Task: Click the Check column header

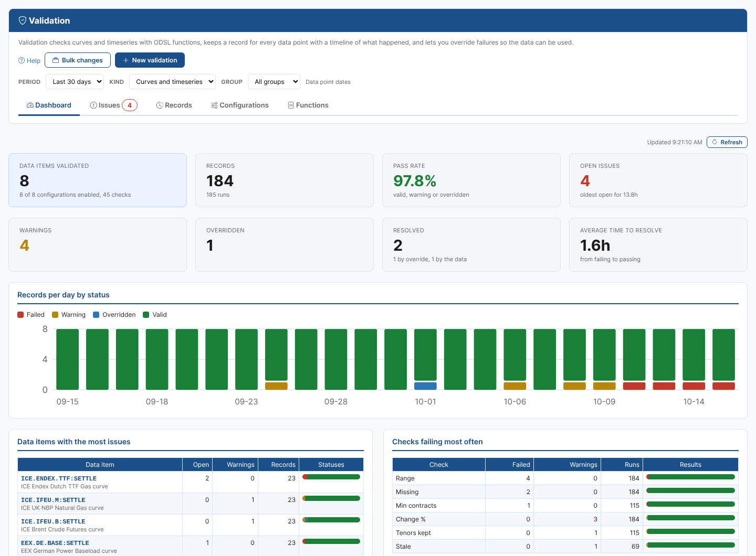Action: 439,465
